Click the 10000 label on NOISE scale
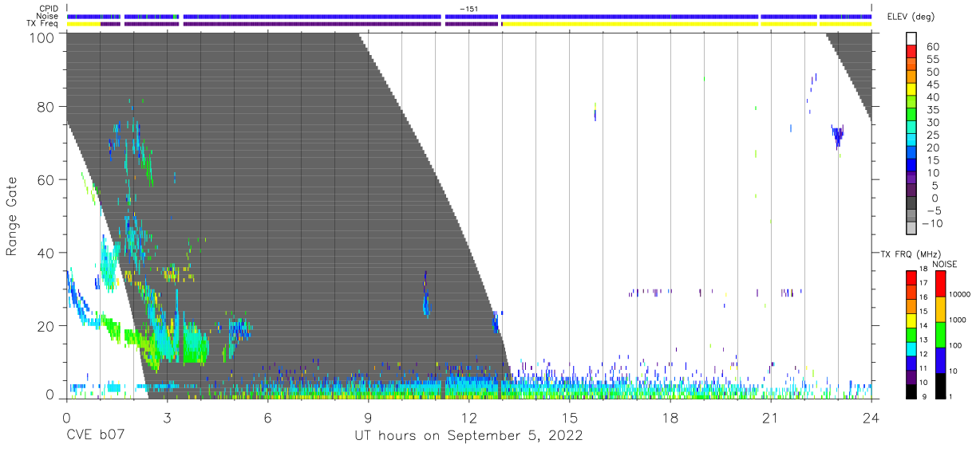Image resolution: width=980 pixels, height=452 pixels. click(x=961, y=295)
